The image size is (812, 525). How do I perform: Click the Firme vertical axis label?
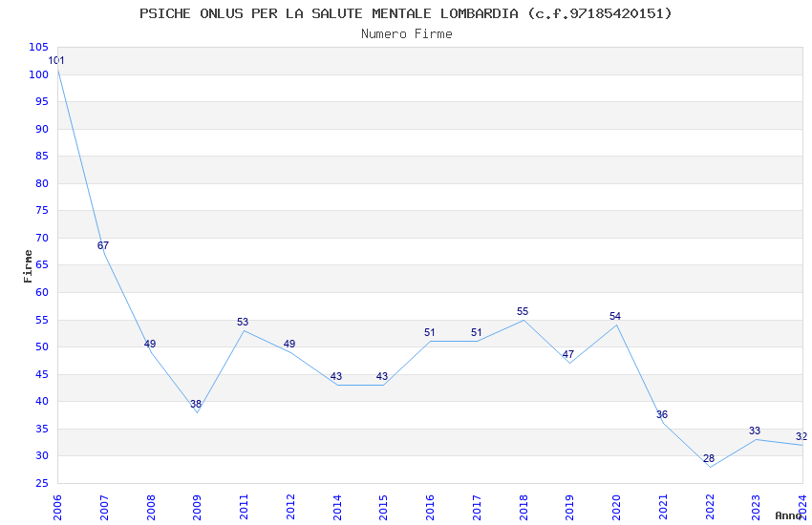coord(28,266)
